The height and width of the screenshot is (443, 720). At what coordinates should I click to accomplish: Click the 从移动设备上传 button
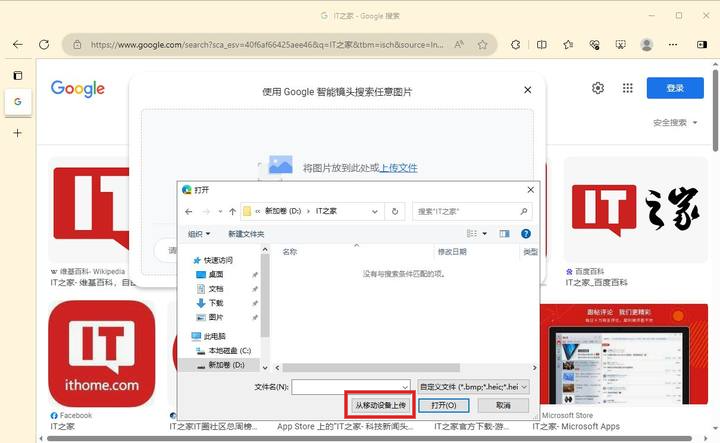tap(381, 405)
